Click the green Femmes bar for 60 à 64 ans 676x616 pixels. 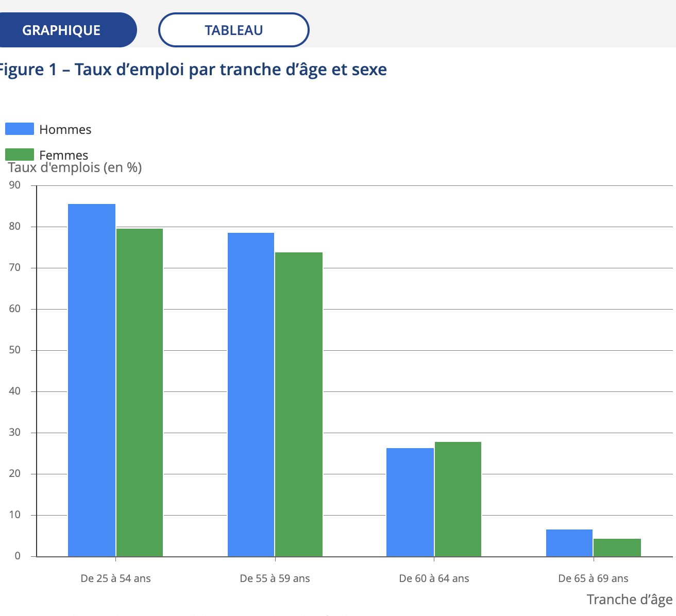(x=458, y=499)
